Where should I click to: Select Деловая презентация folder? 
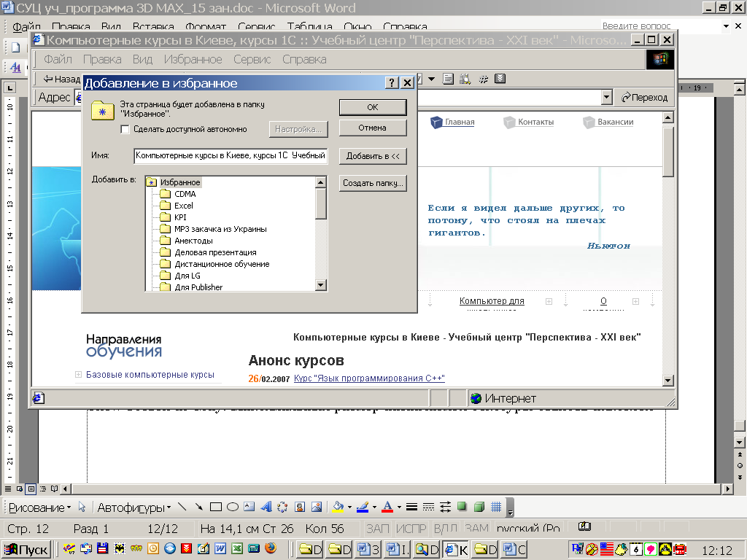pyautogui.click(x=215, y=252)
